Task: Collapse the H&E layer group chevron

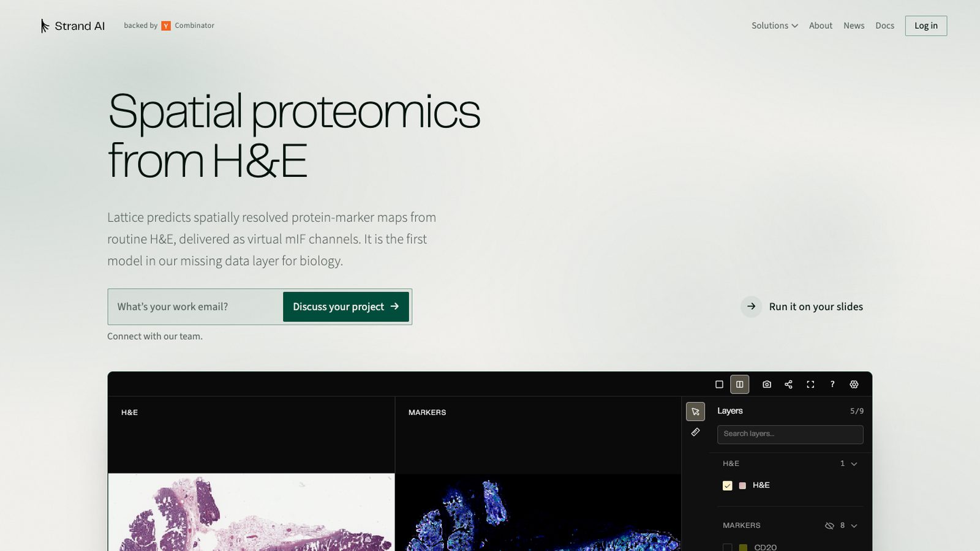Action: click(x=854, y=464)
